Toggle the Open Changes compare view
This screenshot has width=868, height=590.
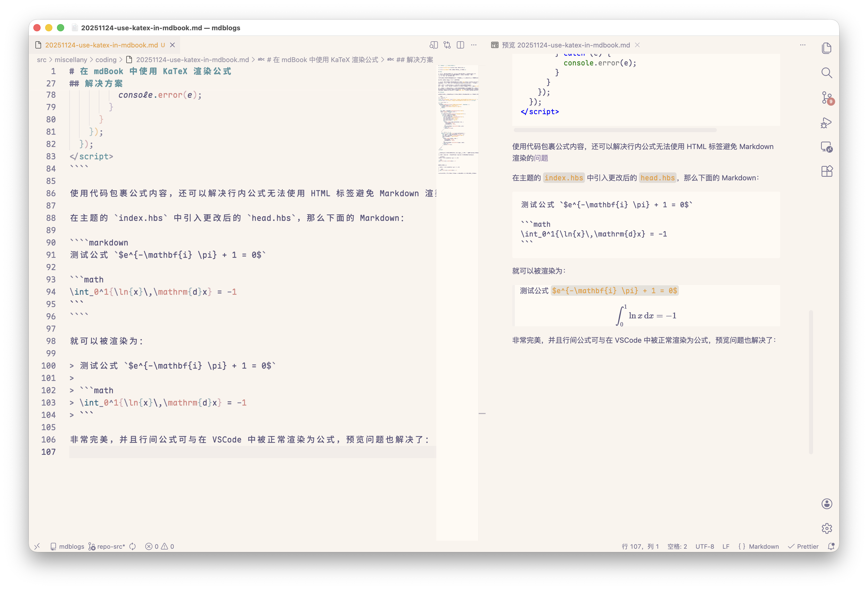point(447,45)
